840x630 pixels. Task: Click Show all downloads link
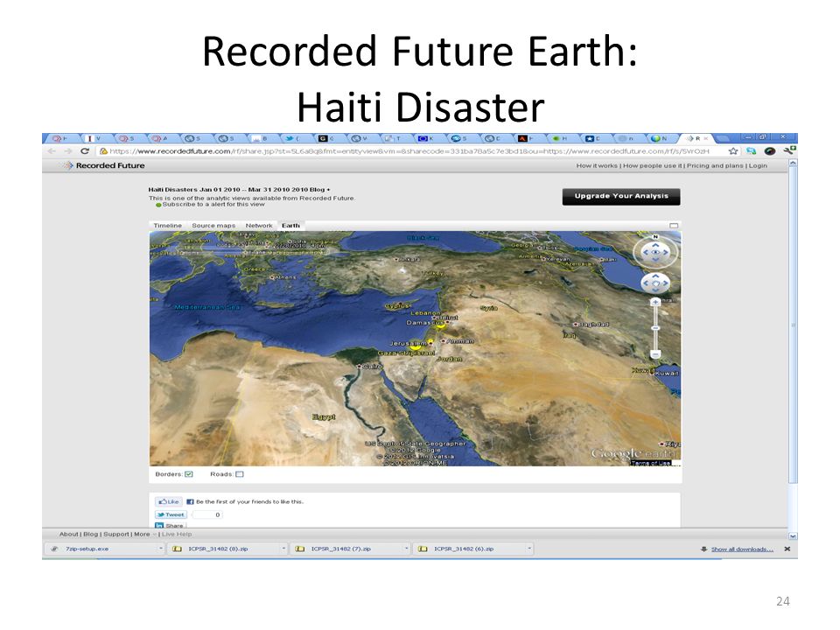tap(742, 549)
